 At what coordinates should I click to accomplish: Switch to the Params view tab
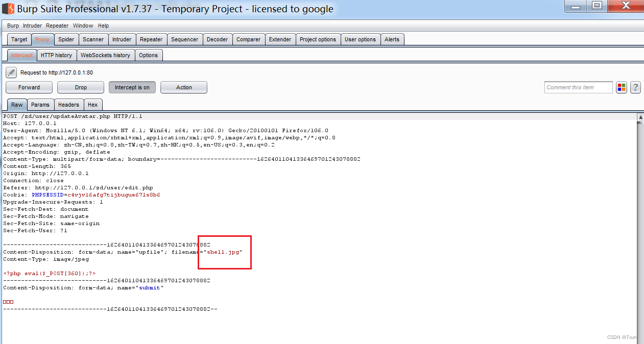(x=40, y=105)
